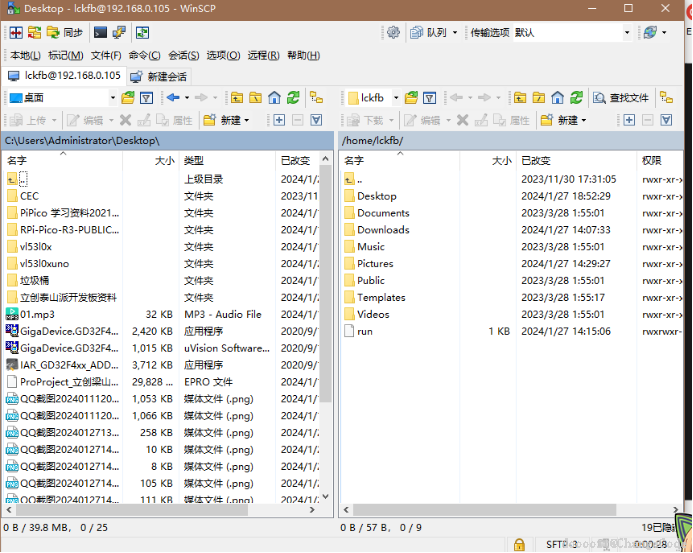Viewport: 693px width, 553px height.
Task: Open the 标记(M) menu
Action: click(x=65, y=56)
